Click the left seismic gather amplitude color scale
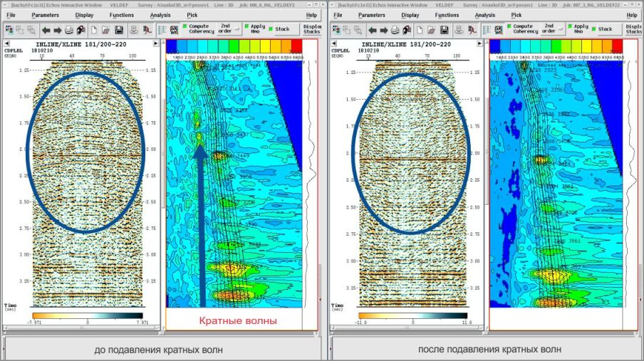The width and height of the screenshot is (644, 361). (x=88, y=315)
